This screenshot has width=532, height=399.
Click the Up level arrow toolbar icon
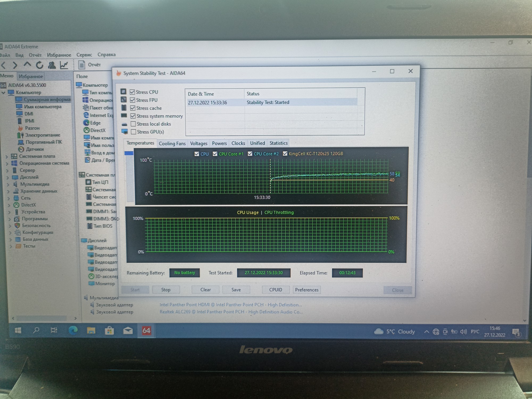(27, 64)
